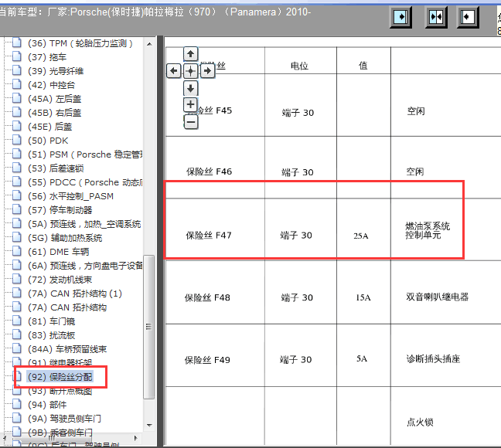Click the pan up arrow button
501x448 pixels.
[x=190, y=54]
